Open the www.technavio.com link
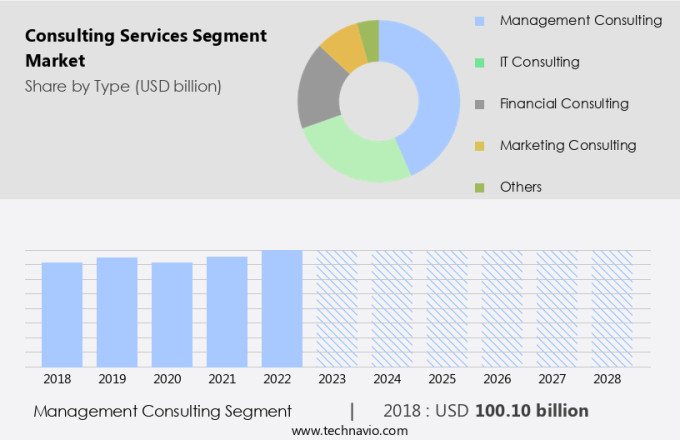 pyautogui.click(x=349, y=430)
